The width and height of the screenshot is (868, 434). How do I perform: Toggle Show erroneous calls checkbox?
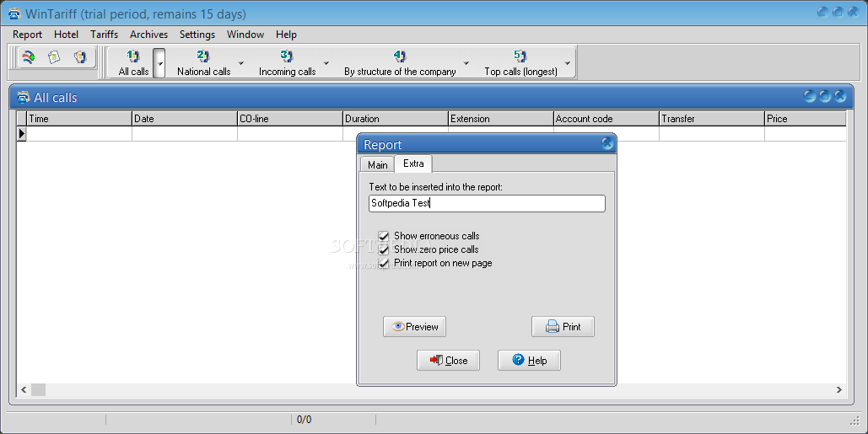383,236
